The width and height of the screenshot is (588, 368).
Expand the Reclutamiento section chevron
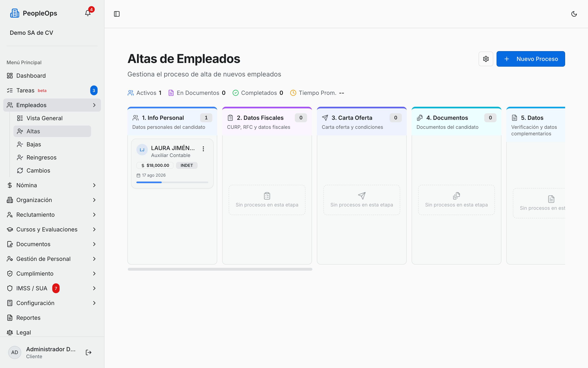point(94,215)
